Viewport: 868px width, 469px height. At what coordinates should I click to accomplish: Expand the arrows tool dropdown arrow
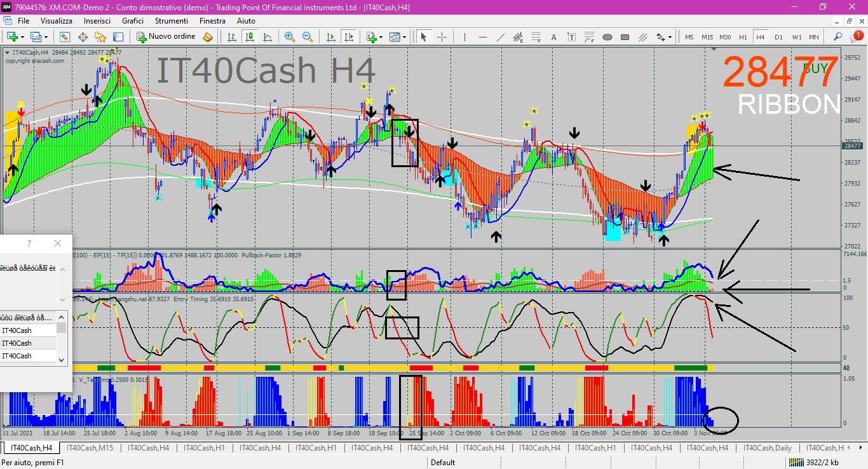(670, 37)
